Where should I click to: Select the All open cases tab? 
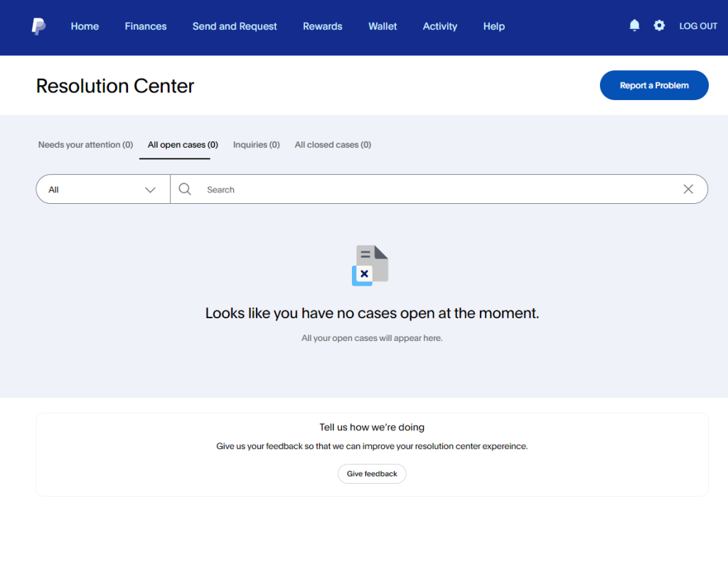[181, 144]
